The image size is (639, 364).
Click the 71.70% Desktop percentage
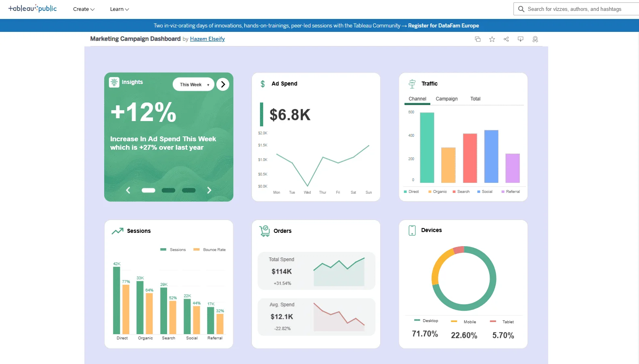425,334
